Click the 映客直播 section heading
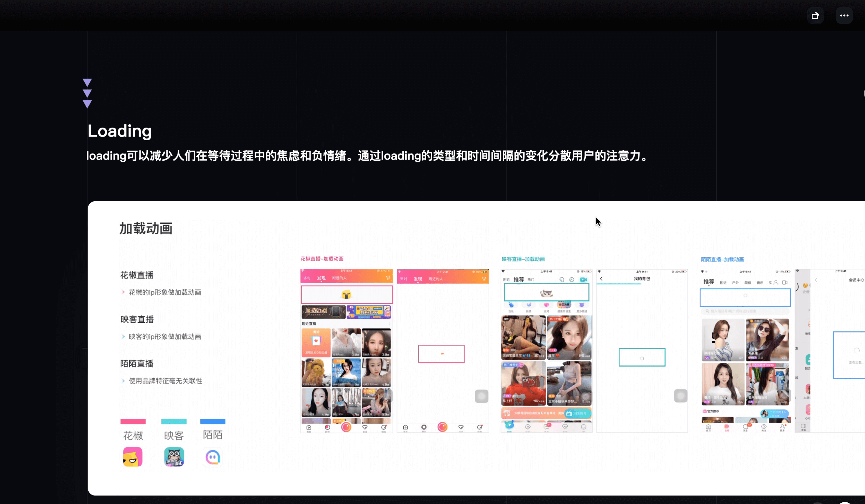This screenshot has width=865, height=504. [137, 319]
